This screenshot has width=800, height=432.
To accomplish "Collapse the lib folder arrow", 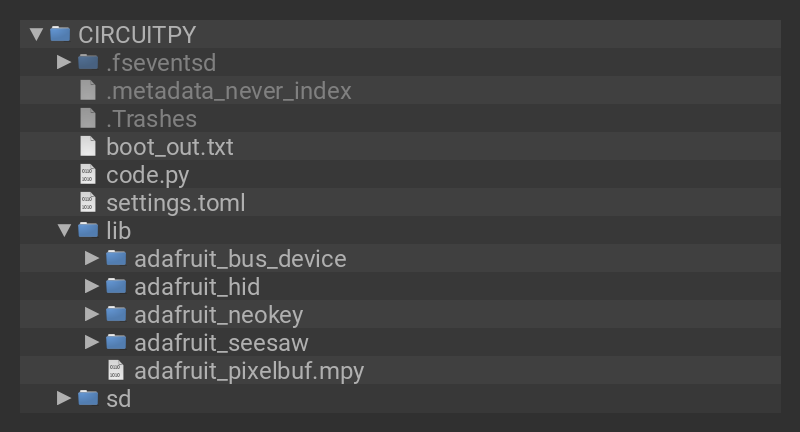I will coord(64,230).
